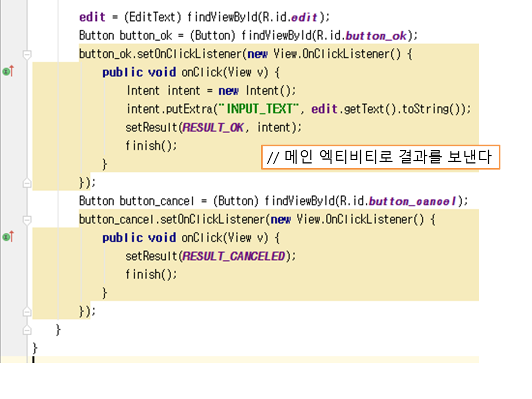Viewport: 532px width, 399px height.
Task: Click the empty last line with the caret
Action: click(222, 360)
